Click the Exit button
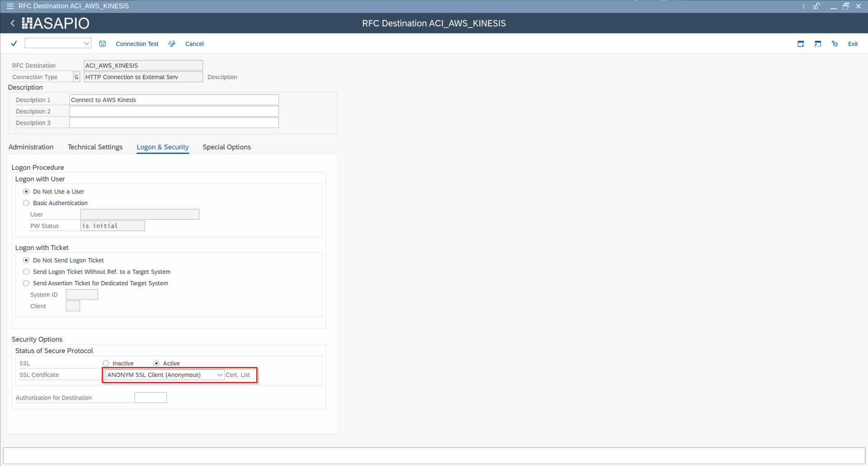 [853, 44]
